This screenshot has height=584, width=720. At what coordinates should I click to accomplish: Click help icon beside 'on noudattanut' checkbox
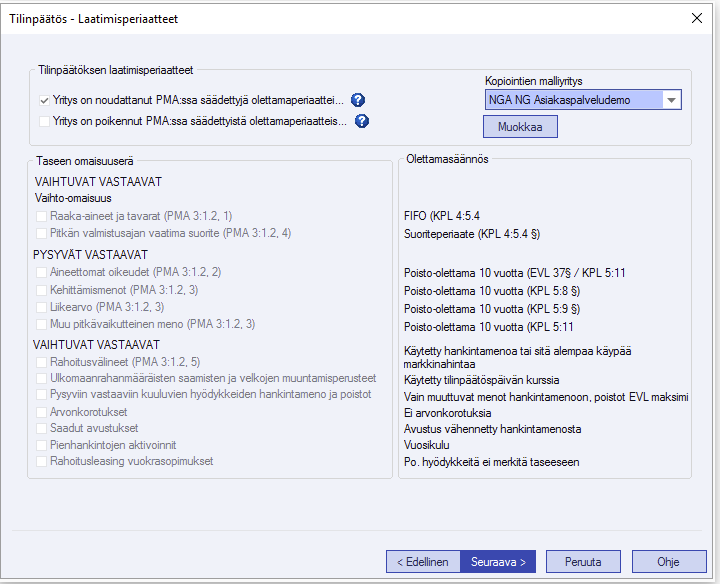357,100
